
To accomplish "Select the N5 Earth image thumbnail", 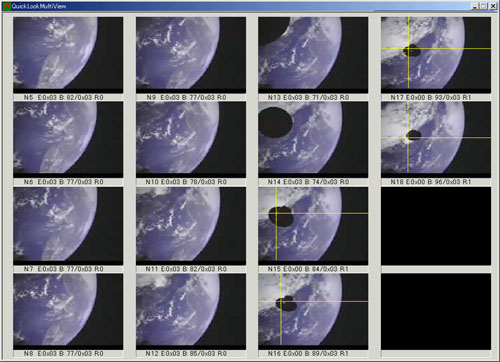I will pos(68,55).
